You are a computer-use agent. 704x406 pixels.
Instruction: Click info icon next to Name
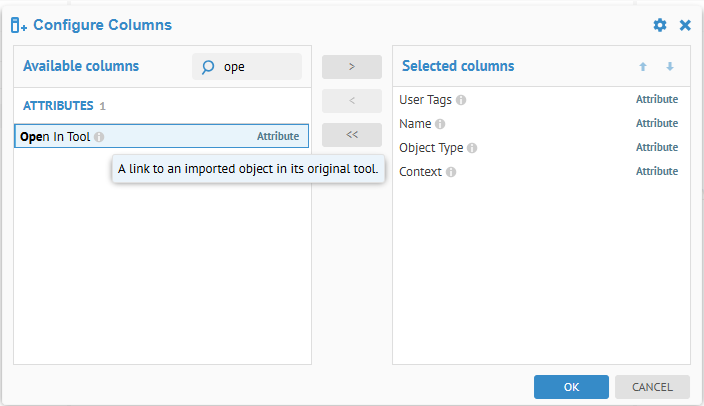click(440, 124)
